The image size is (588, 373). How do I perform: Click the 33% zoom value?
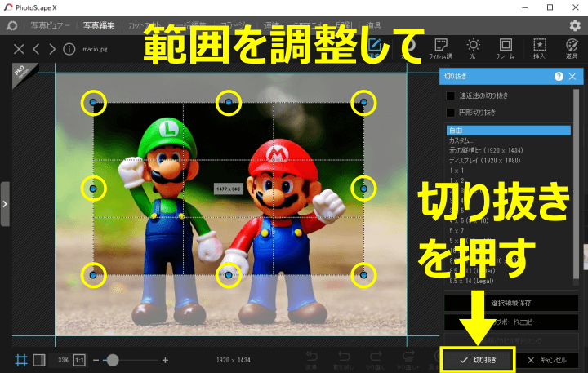(x=63, y=360)
